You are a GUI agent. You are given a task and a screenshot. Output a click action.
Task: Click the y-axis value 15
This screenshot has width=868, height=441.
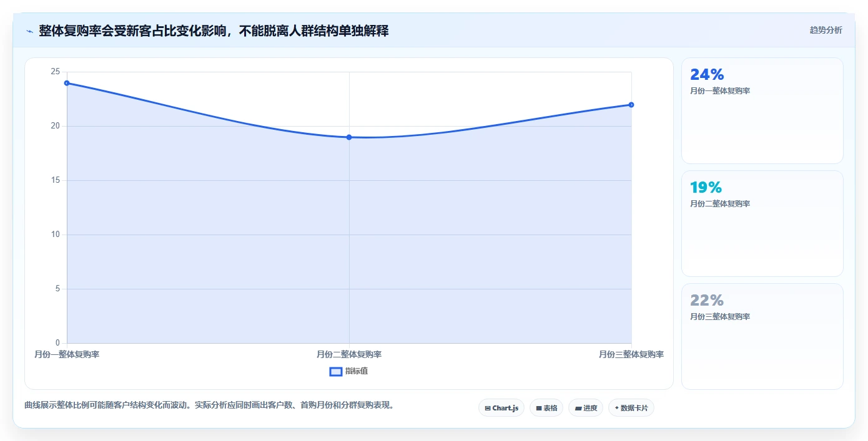[x=56, y=180]
